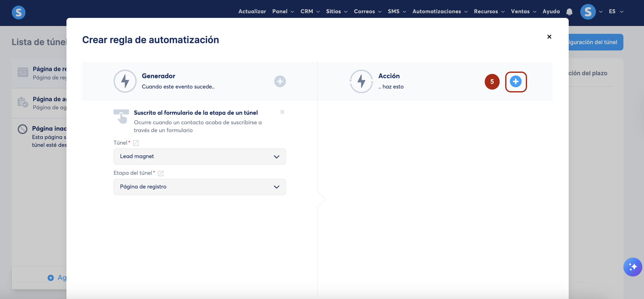
Task: Click the blue plus icon beside Acción
Action: [x=515, y=81]
